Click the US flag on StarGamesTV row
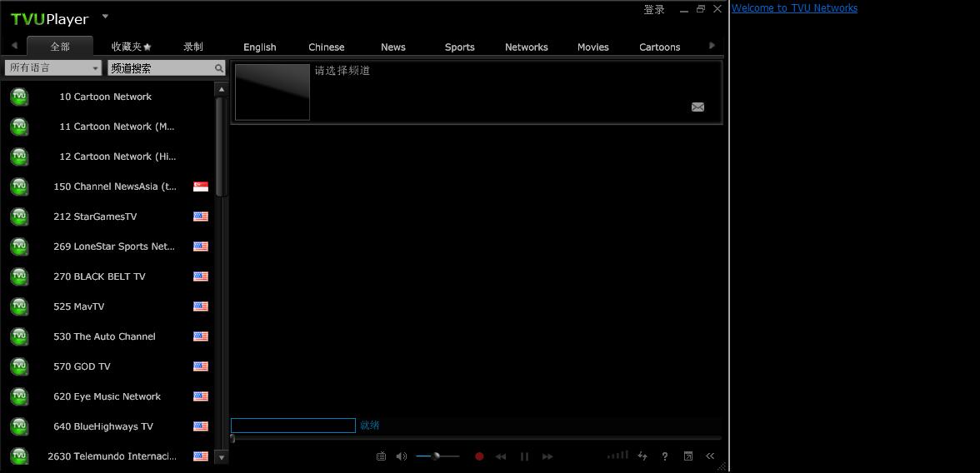This screenshot has height=473, width=980. coord(201,217)
